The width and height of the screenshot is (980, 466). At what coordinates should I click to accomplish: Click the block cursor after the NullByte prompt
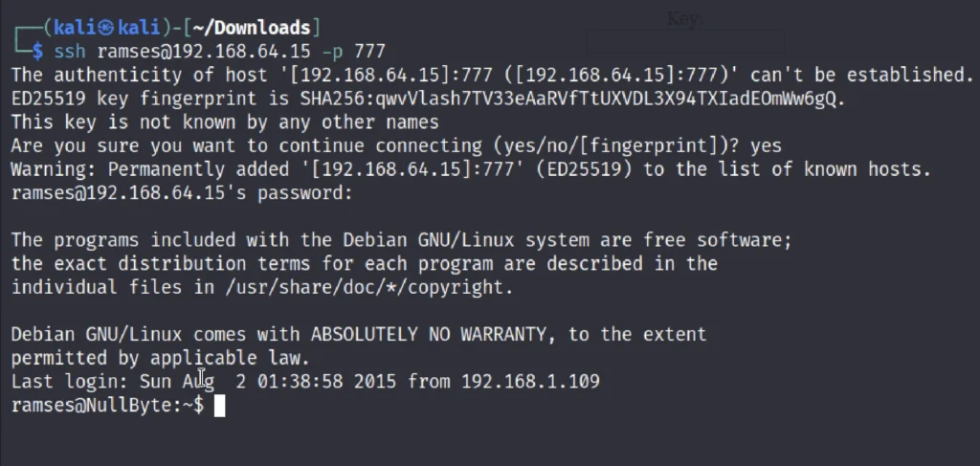pyautogui.click(x=219, y=406)
